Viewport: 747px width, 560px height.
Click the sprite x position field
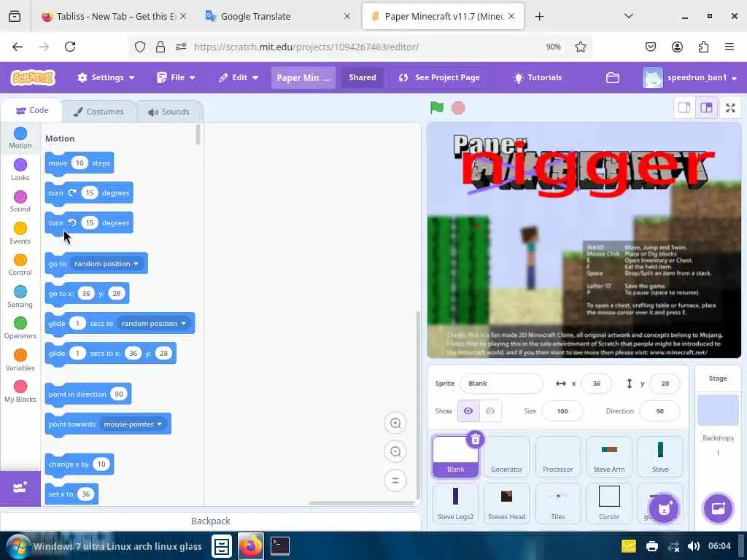point(597,384)
